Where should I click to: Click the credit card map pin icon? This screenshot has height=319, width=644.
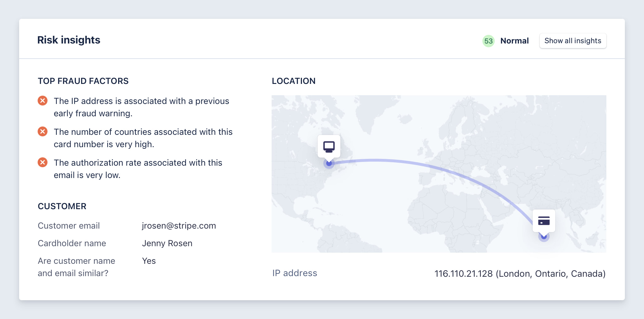(544, 221)
